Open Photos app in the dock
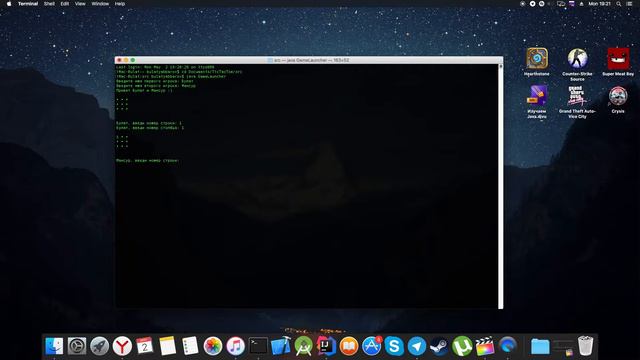The image size is (640, 360). [213, 346]
